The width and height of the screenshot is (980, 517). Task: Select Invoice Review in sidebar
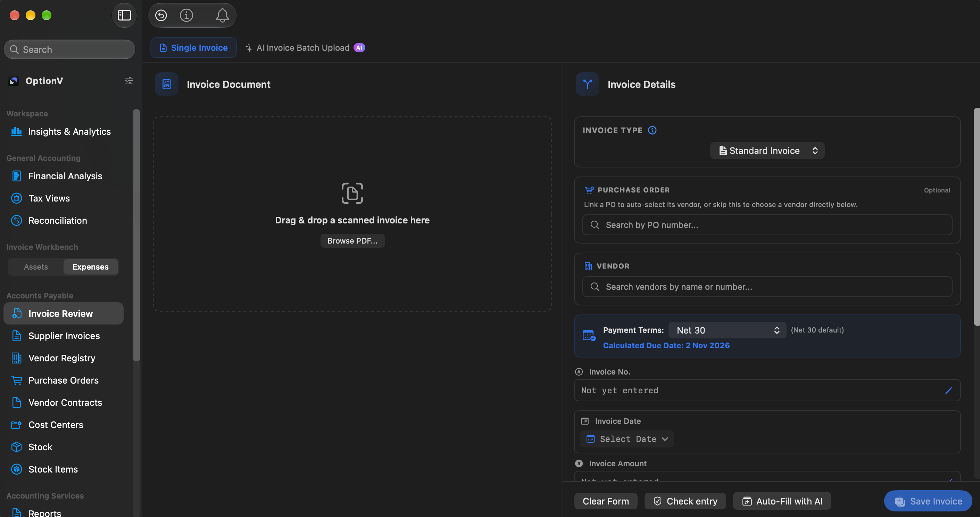64,314
